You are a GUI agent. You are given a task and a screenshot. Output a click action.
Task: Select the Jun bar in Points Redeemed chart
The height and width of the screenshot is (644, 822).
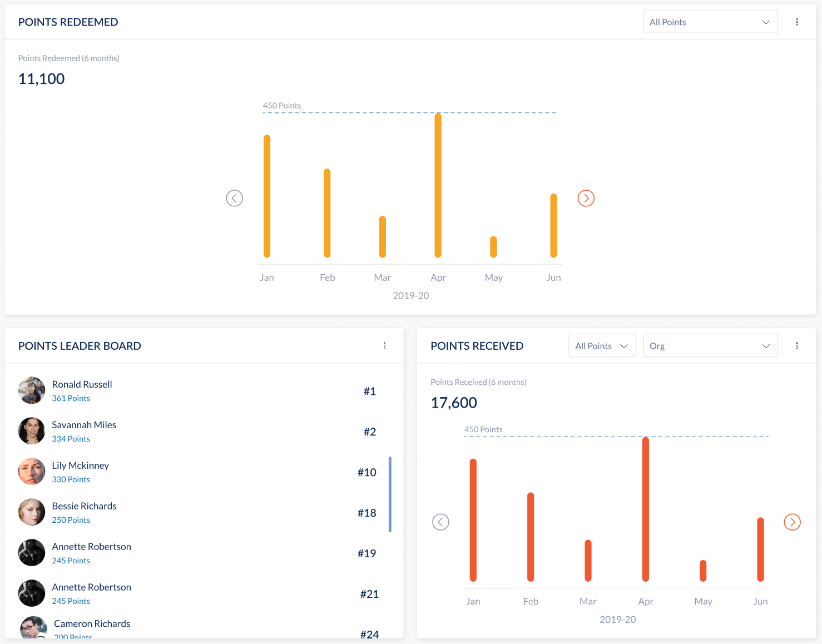click(553, 226)
